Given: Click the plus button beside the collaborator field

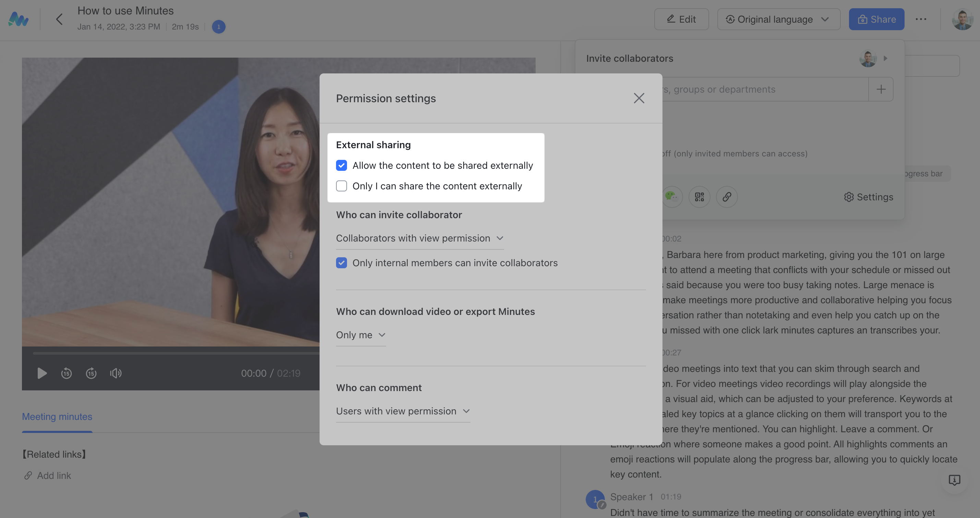Looking at the screenshot, I should [x=881, y=90].
